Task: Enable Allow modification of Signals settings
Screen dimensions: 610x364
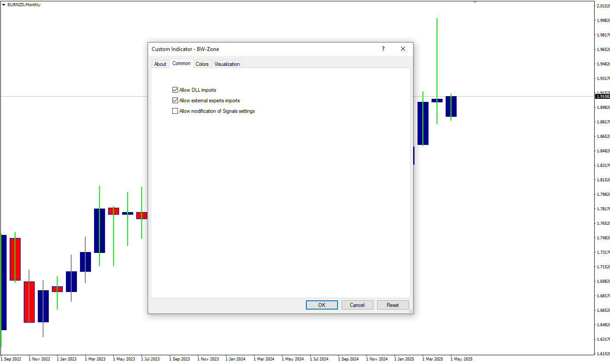Action: pyautogui.click(x=175, y=111)
